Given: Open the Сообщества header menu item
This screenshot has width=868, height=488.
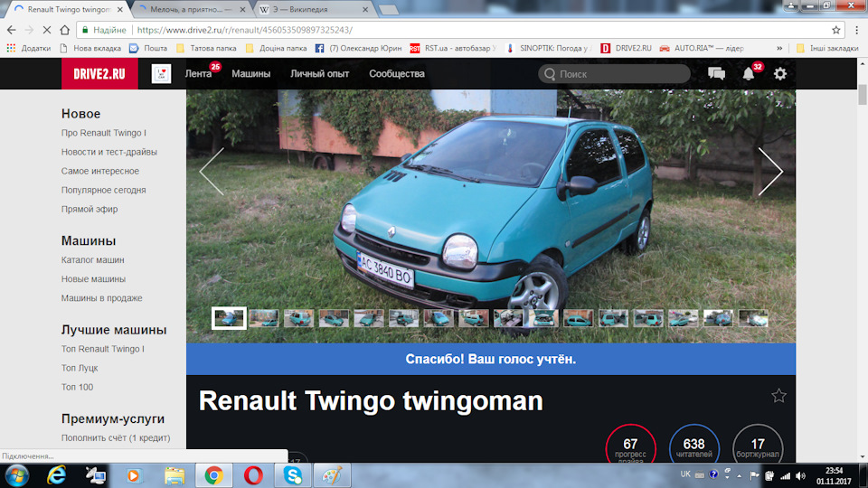Looking at the screenshot, I should (x=397, y=73).
